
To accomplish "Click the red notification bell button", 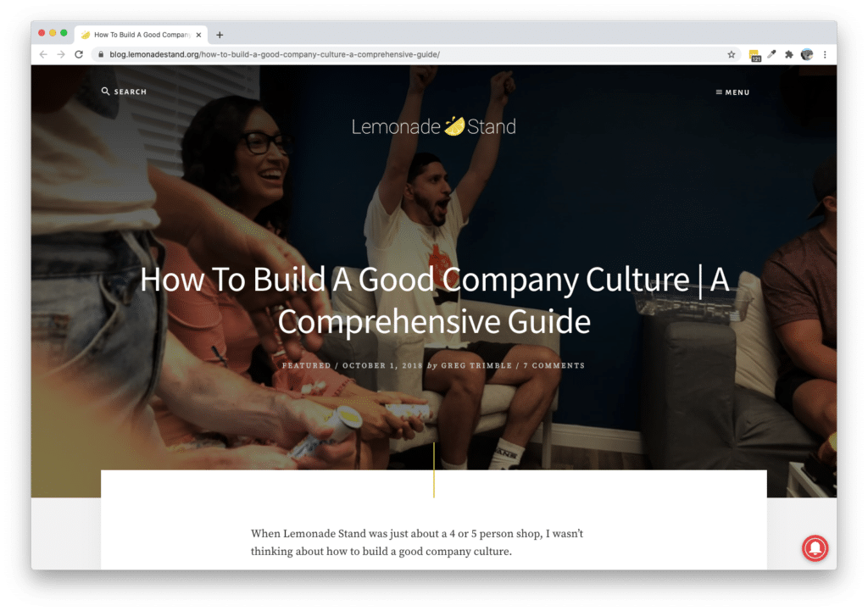I will pos(815,548).
